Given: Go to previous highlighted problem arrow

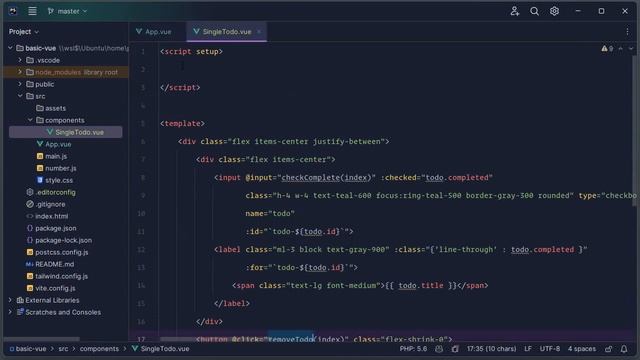Looking at the screenshot, I should point(620,49).
